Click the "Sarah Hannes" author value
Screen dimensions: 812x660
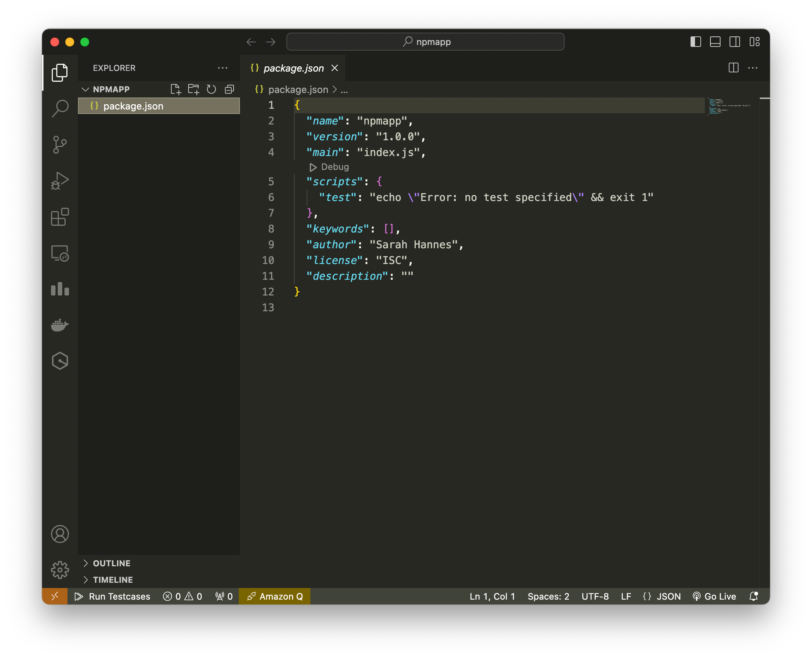point(414,244)
